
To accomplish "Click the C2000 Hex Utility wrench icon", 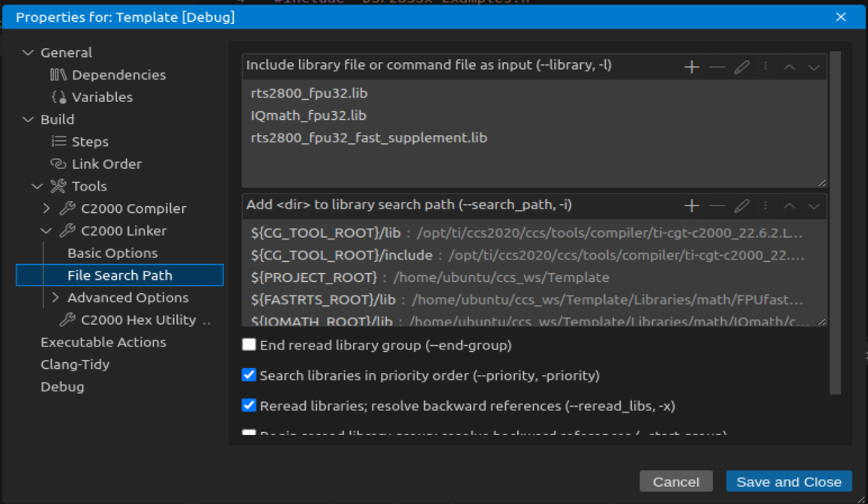I will [x=67, y=319].
